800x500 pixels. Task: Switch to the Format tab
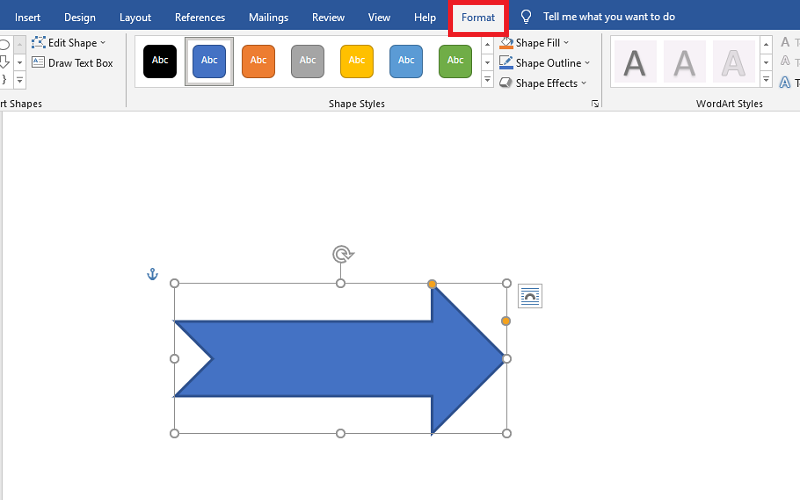(x=478, y=18)
